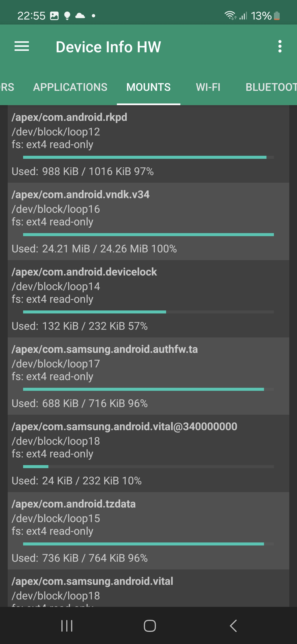Tap the Android recent apps button
297x644 pixels.
click(67, 626)
